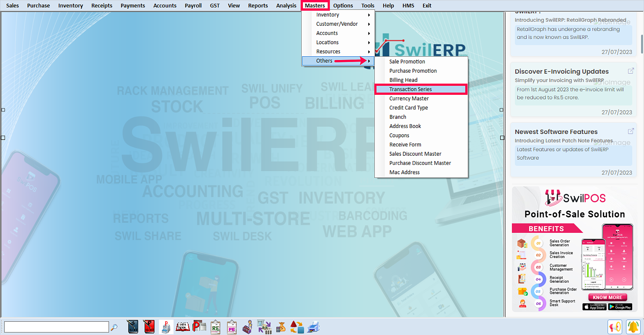The image size is (644, 335).
Task: Expand Customer/Vendor submenu
Action: point(338,24)
